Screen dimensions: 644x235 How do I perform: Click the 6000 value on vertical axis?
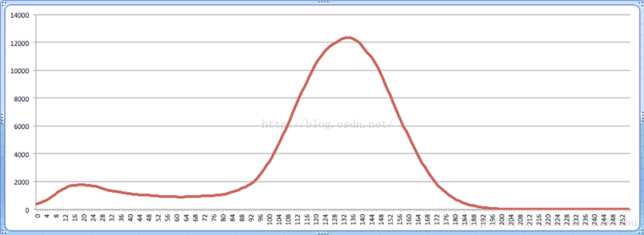22,127
